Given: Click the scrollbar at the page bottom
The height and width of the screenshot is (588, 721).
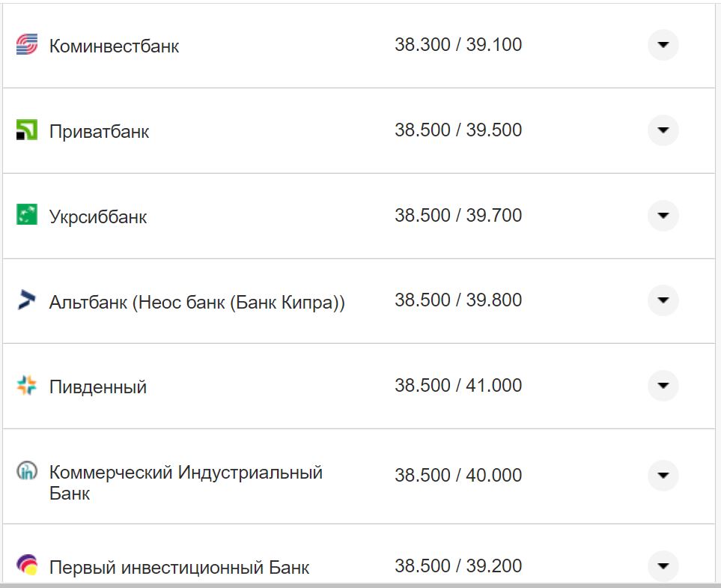Looking at the screenshot, I should [360, 584].
